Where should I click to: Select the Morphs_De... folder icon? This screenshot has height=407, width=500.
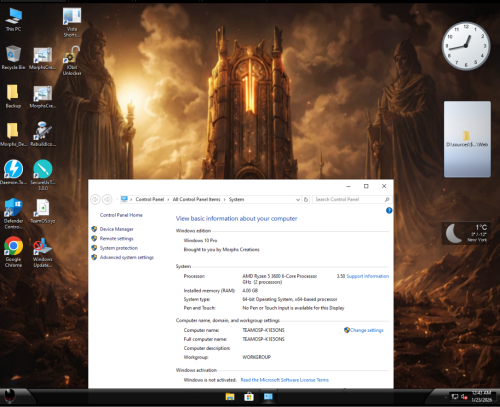click(x=13, y=134)
